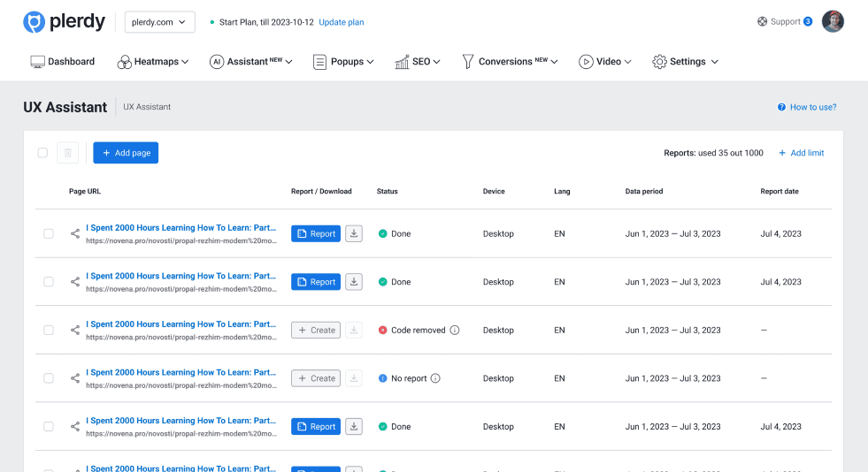Image resolution: width=868 pixels, height=472 pixels.
Task: Click the Add limit link
Action: point(801,153)
